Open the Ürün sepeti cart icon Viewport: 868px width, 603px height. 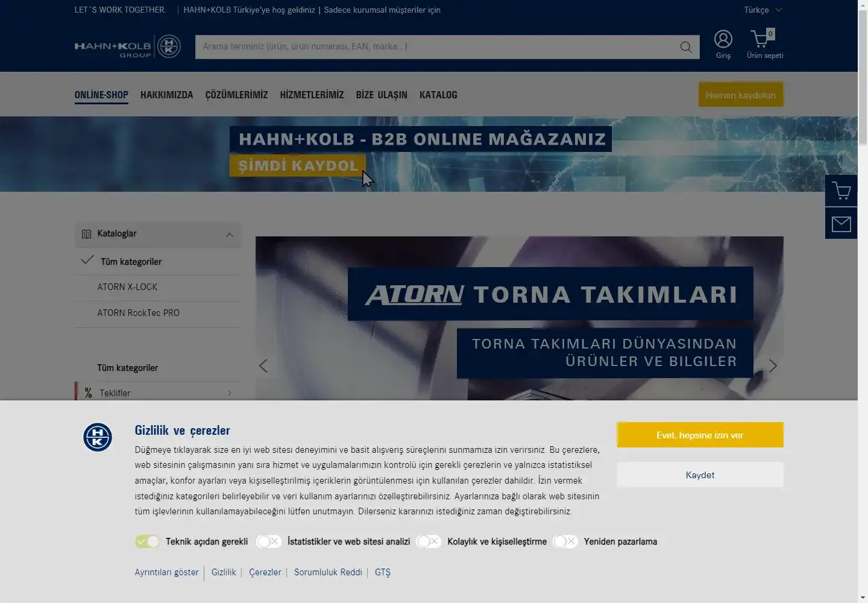click(x=762, y=39)
